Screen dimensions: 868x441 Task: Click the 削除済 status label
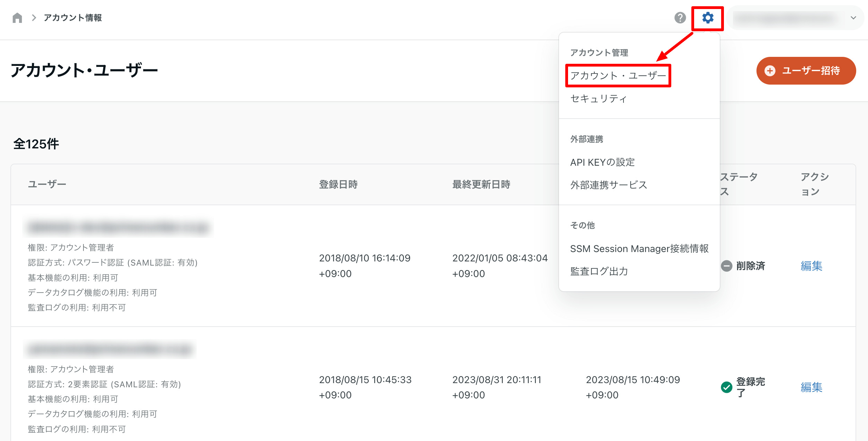tap(750, 266)
